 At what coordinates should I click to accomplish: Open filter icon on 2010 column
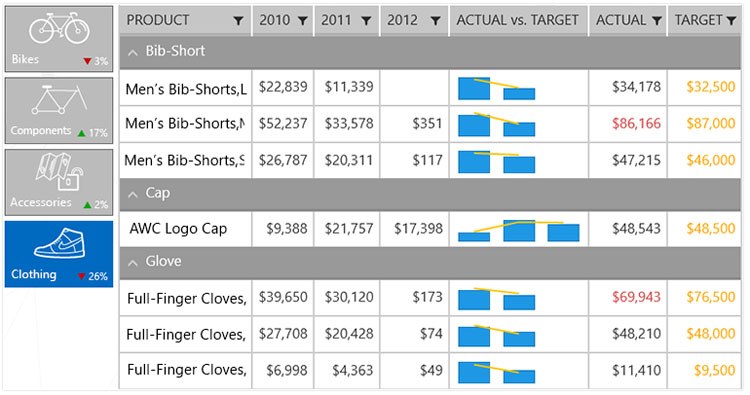[302, 21]
